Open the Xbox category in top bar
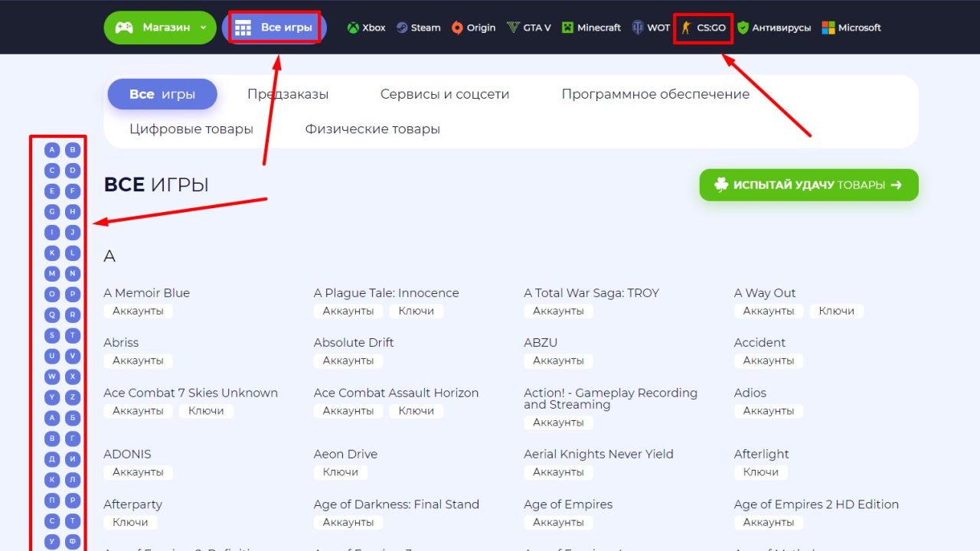This screenshot has height=551, width=980. [x=366, y=28]
